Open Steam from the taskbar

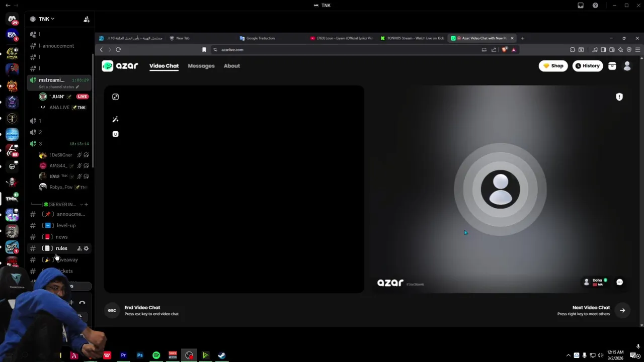point(221,355)
